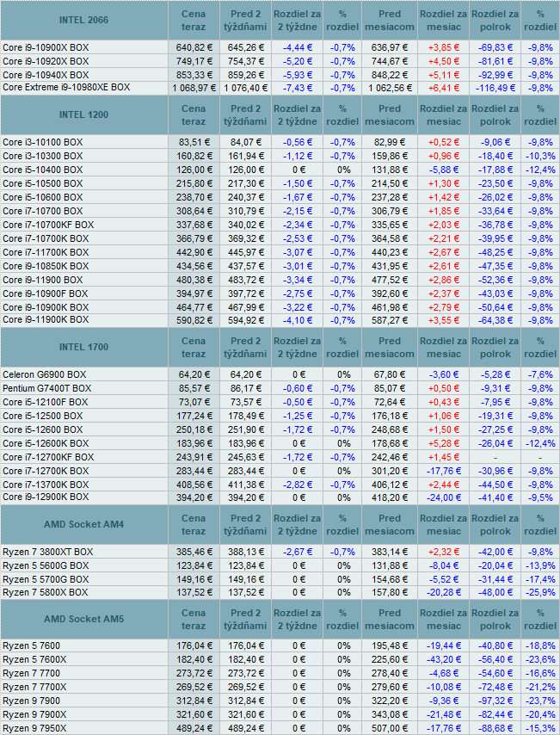
Task: Click the Ryzen 5 5700G BOX row name
Action: click(x=46, y=579)
